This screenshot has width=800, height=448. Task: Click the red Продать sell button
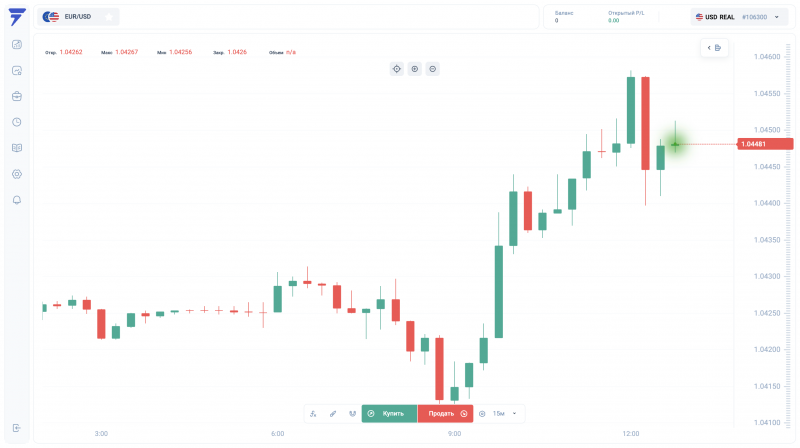445,414
